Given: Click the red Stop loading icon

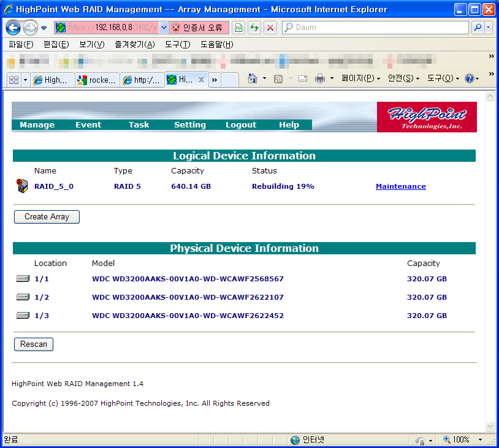Looking at the screenshot, I should pyautogui.click(x=270, y=28).
